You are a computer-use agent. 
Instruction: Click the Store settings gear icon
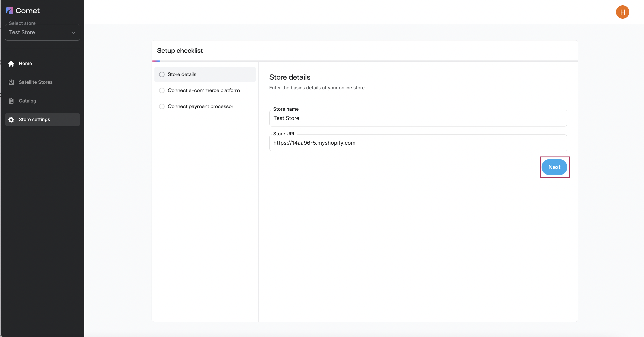point(11,120)
